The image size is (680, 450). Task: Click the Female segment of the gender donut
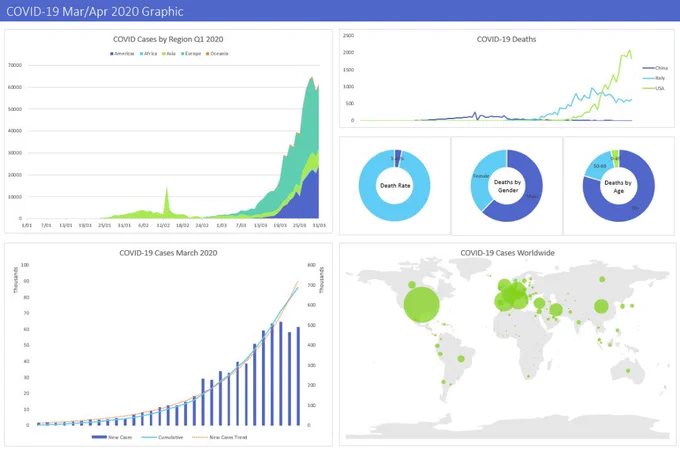tap(481, 176)
